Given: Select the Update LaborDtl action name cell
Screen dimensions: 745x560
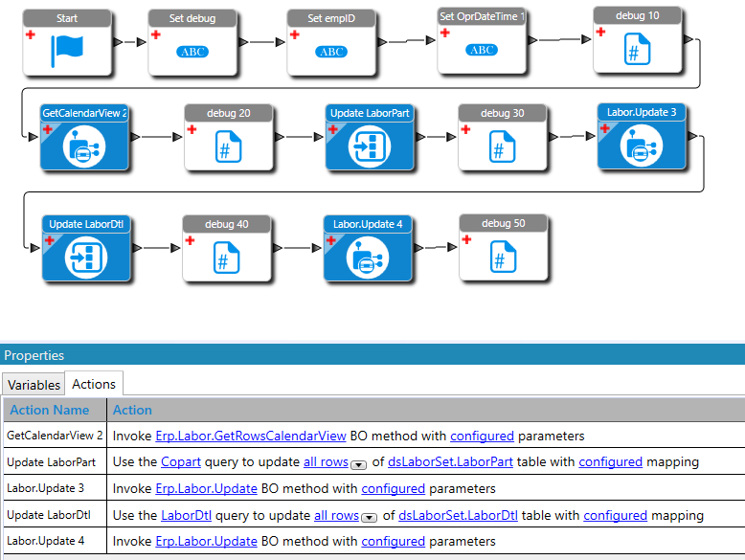Looking at the screenshot, I should coord(55,515).
